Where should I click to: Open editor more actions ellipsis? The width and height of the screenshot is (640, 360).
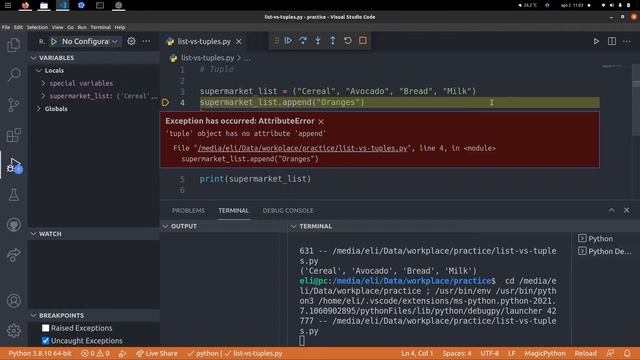coord(627,41)
